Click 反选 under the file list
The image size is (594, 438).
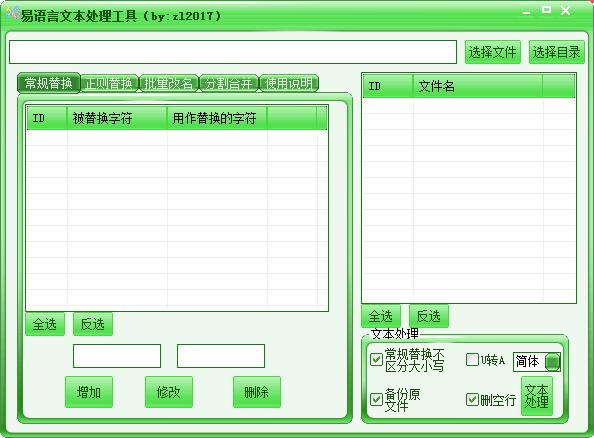pyautogui.click(x=429, y=316)
